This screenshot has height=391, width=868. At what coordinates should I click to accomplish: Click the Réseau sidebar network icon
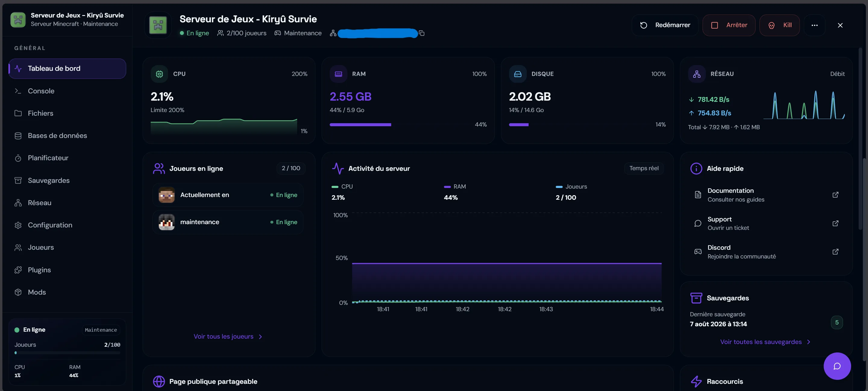click(x=18, y=203)
